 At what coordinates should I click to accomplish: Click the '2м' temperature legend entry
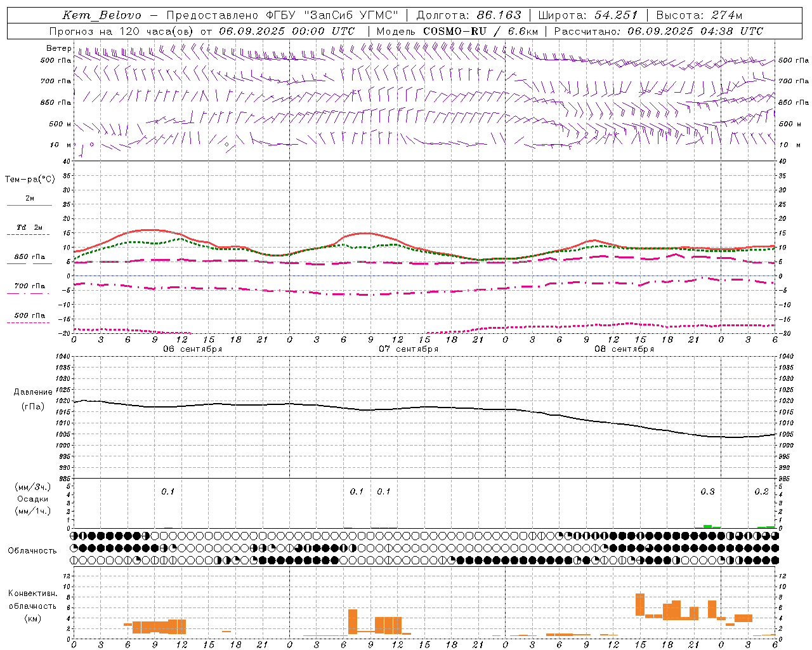coord(29,199)
